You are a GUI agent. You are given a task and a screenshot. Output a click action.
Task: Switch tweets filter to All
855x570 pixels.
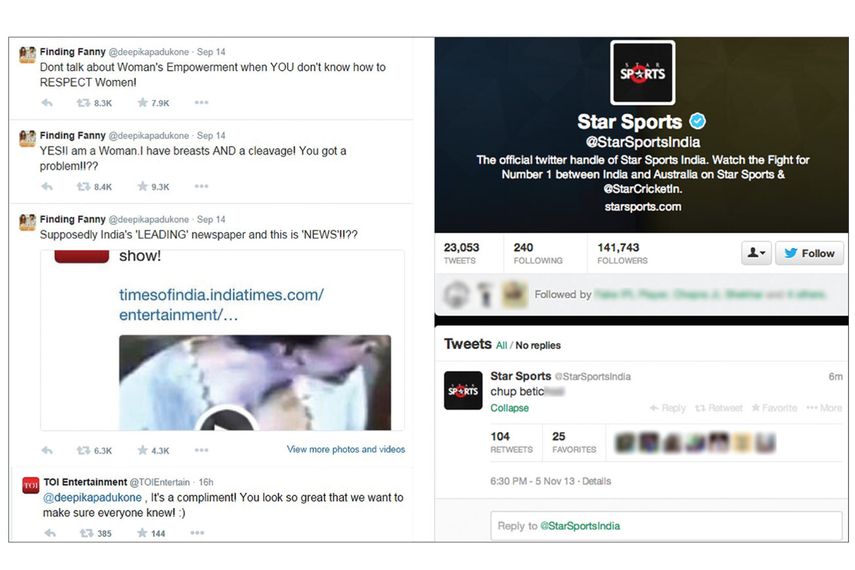coord(502,345)
